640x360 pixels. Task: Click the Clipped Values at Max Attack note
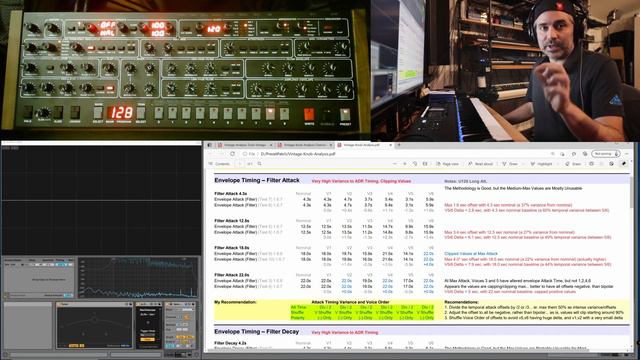(471, 253)
